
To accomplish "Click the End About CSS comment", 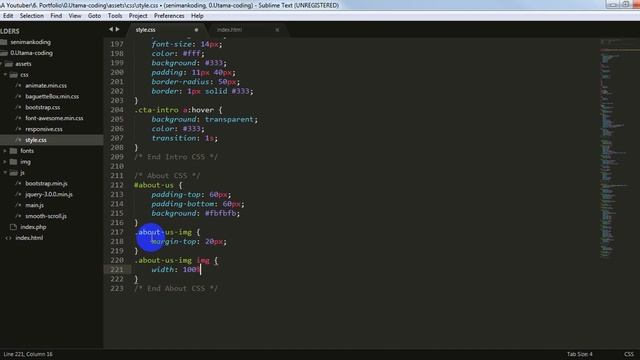I will click(x=176, y=289).
